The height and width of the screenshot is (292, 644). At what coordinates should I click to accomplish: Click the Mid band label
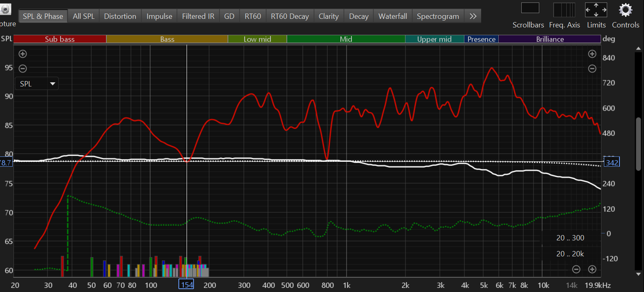click(x=346, y=39)
